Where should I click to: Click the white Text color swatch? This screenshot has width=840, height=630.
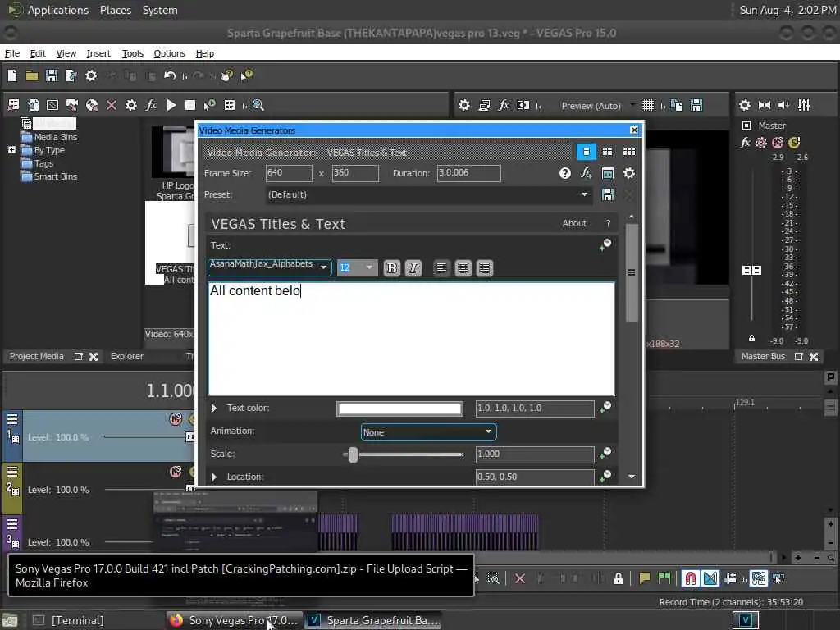point(399,409)
